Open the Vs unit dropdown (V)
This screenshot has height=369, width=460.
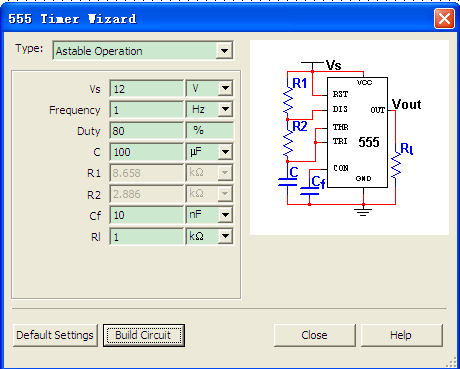click(x=225, y=89)
